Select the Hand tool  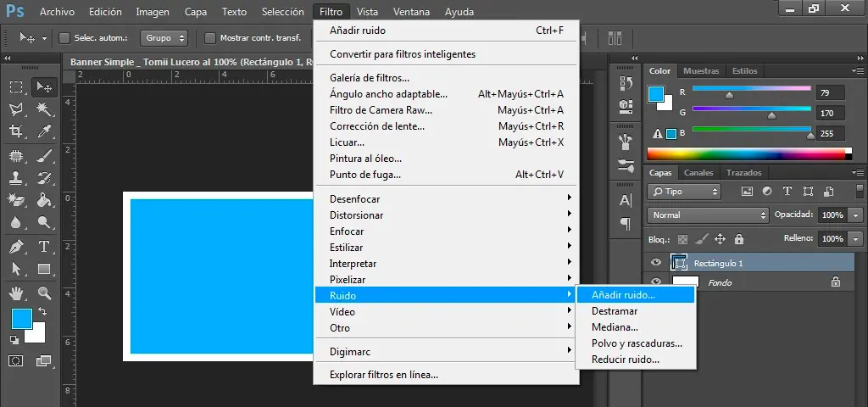(x=16, y=293)
